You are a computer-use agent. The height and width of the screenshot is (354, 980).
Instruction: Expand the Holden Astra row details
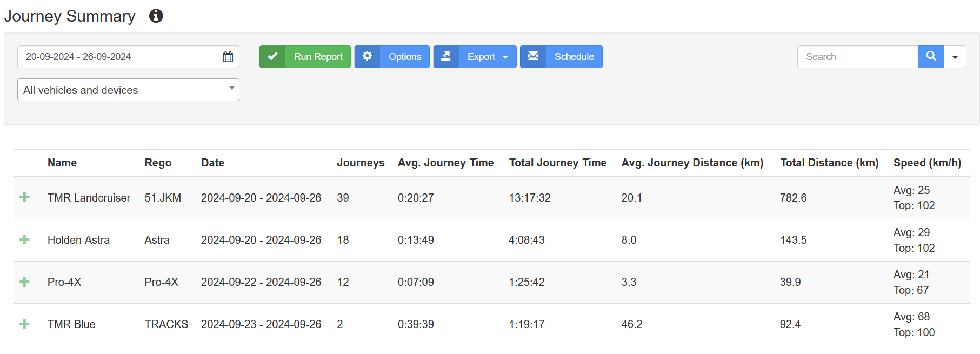(x=24, y=239)
